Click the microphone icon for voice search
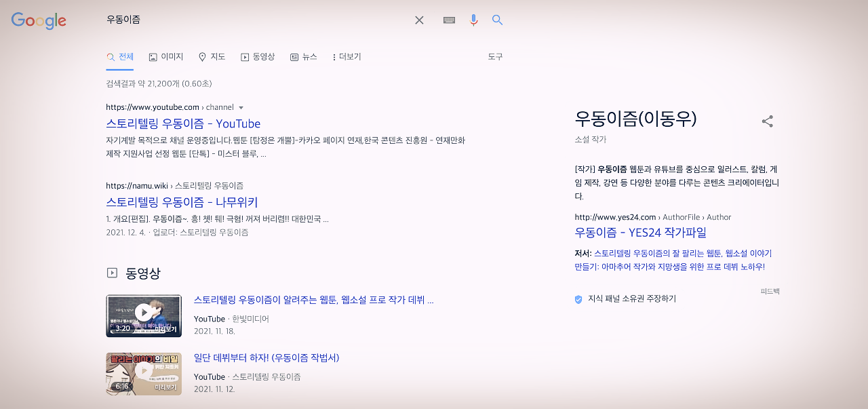The width and height of the screenshot is (868, 409). pyautogui.click(x=473, y=20)
